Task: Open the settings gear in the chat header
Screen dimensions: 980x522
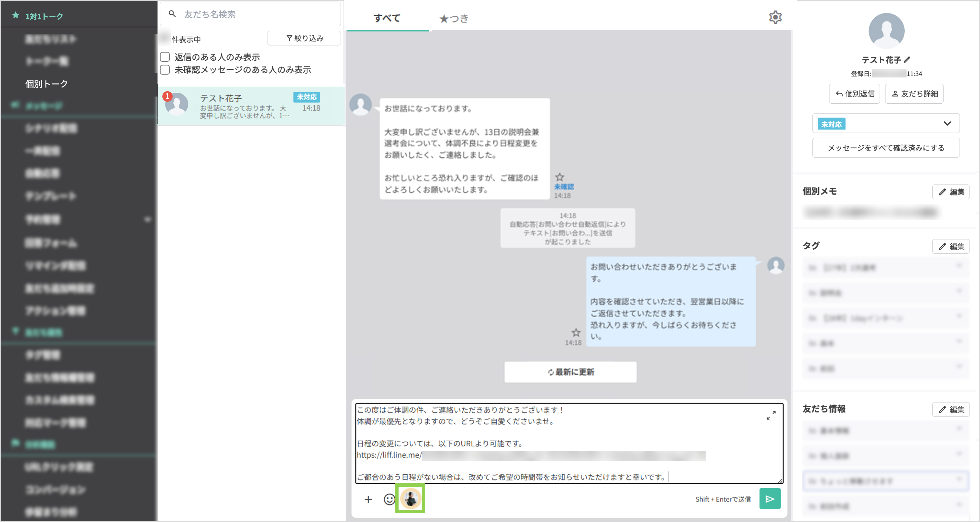Action: click(775, 17)
